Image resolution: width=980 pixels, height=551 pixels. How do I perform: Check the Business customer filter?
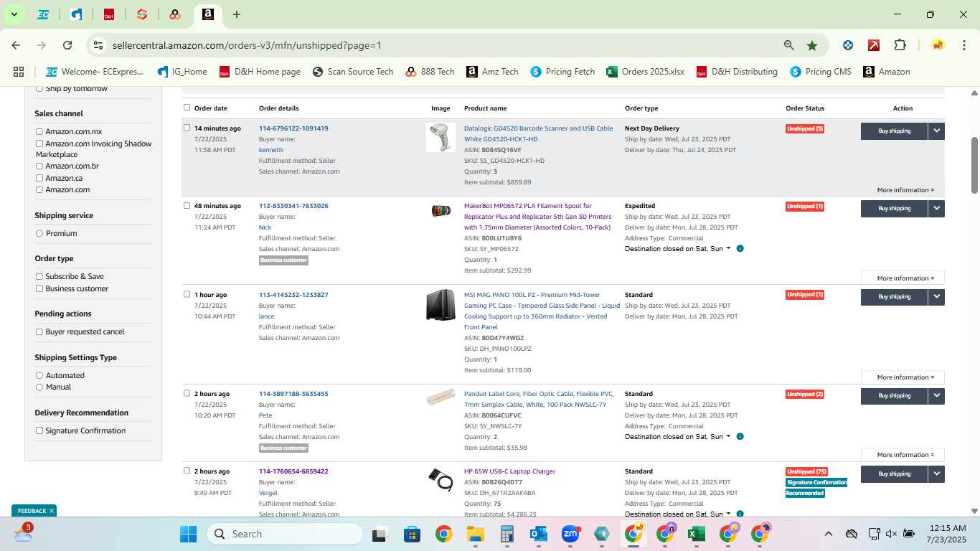39,288
